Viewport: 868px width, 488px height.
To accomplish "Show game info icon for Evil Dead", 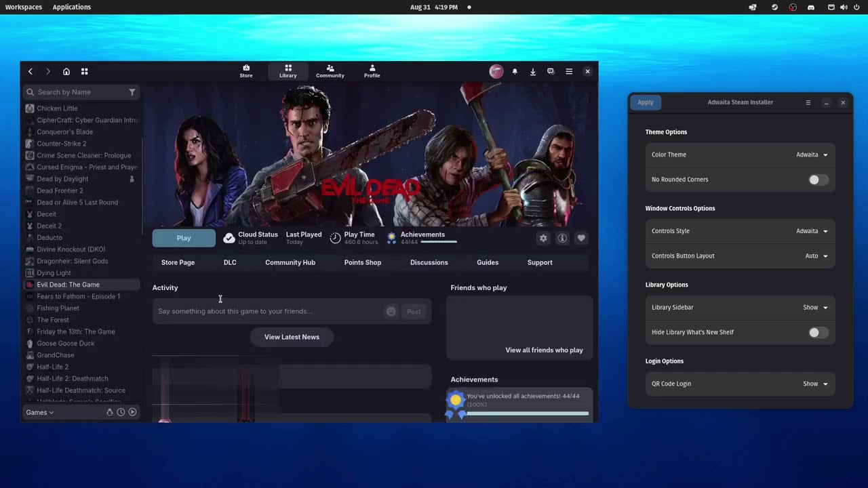I will pos(562,238).
